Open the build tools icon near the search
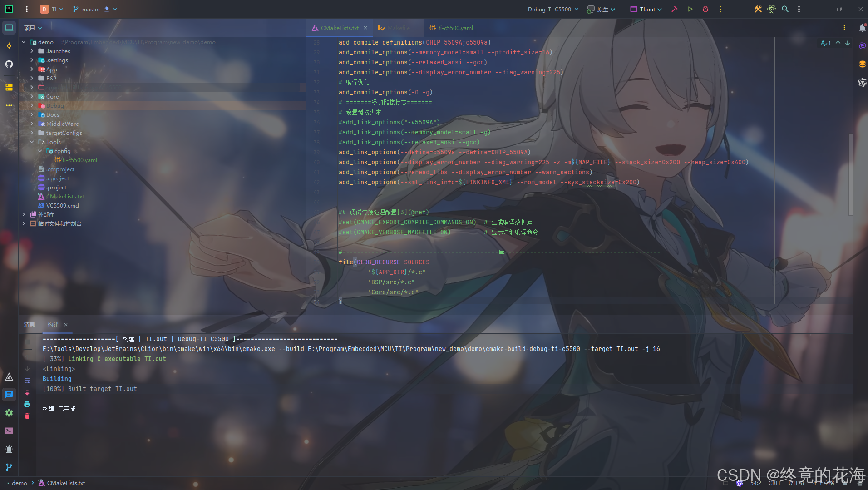The height and width of the screenshot is (490, 868). click(x=758, y=9)
